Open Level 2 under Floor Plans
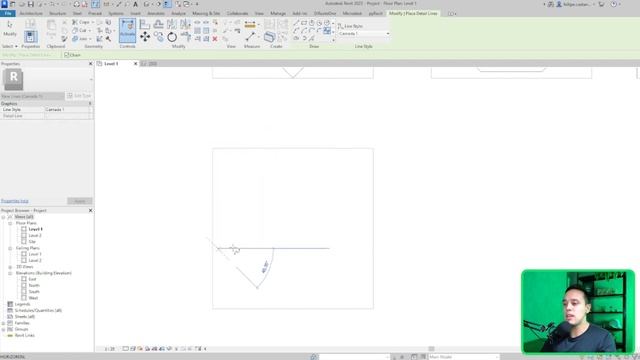This screenshot has height=360, width=640. (x=35, y=236)
